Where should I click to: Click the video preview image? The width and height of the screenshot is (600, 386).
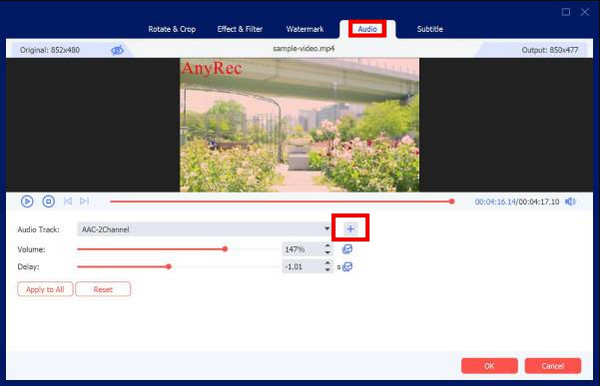300,125
